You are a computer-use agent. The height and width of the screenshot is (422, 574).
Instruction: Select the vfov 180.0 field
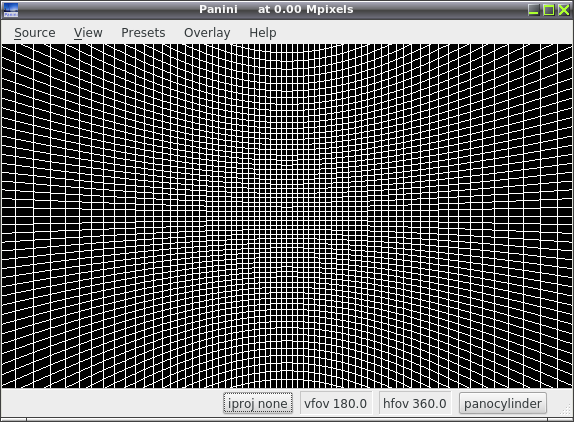coord(336,403)
